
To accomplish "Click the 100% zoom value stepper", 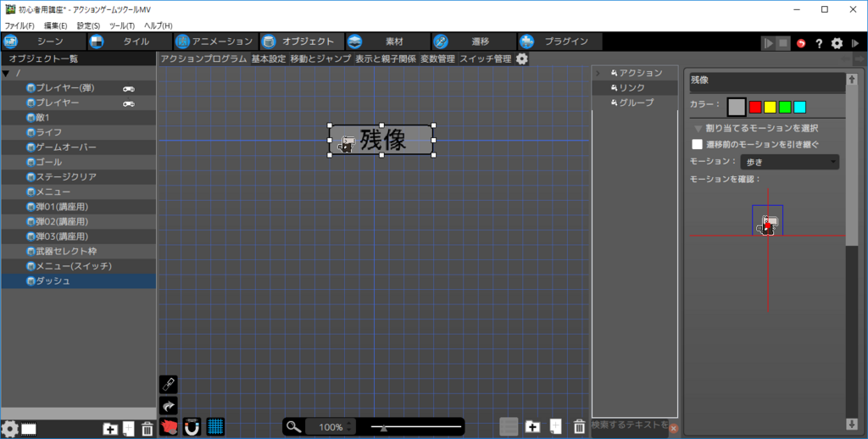I will pyautogui.click(x=349, y=427).
